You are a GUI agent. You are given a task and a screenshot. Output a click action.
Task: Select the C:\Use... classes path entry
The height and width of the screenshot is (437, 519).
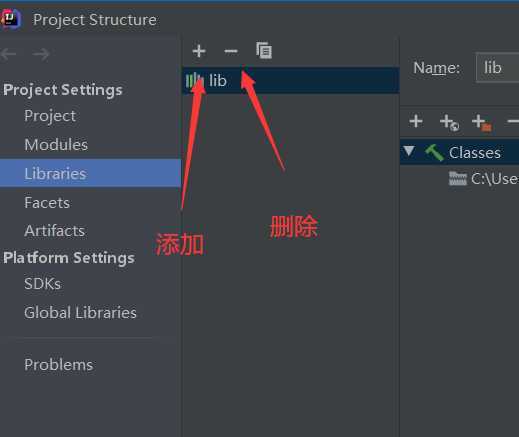point(484,179)
